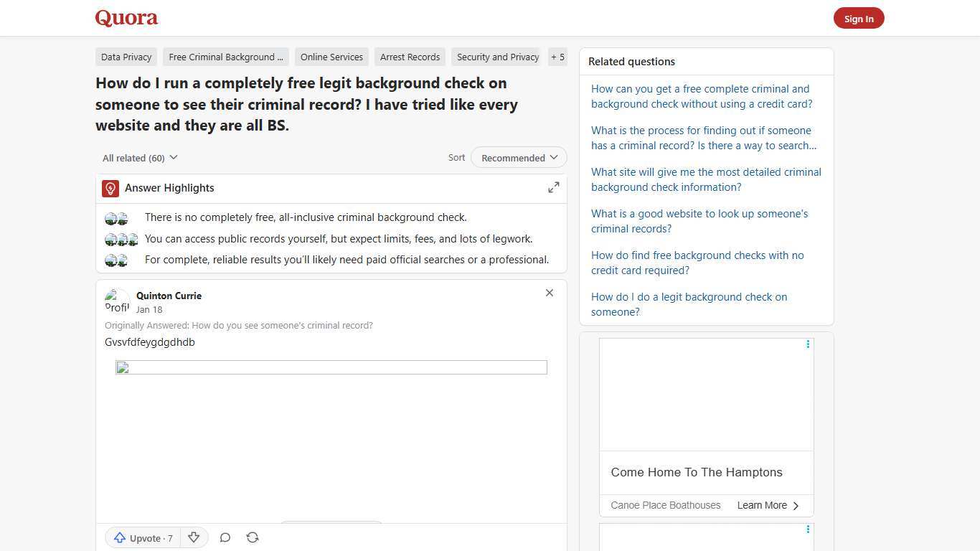Open the free criminal check related question
The height and width of the screenshot is (551, 980).
pos(701,96)
